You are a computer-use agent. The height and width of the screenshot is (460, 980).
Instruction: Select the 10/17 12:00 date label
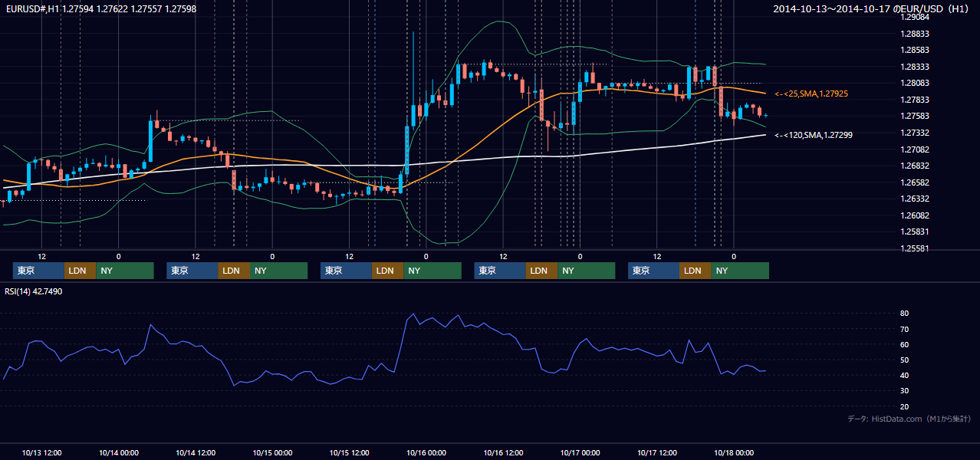[656, 452]
